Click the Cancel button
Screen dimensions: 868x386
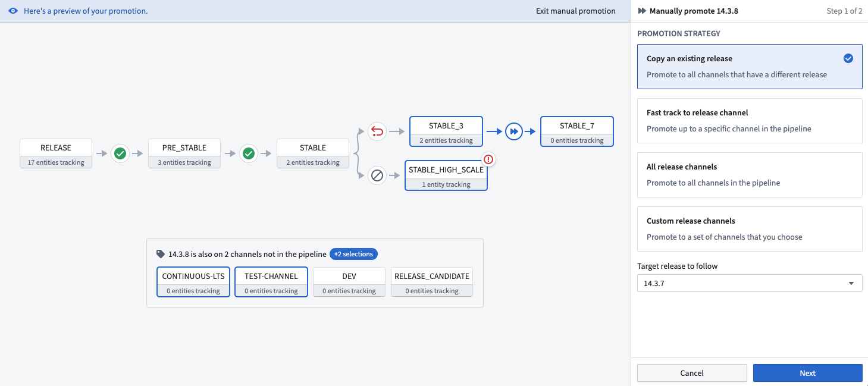point(692,373)
